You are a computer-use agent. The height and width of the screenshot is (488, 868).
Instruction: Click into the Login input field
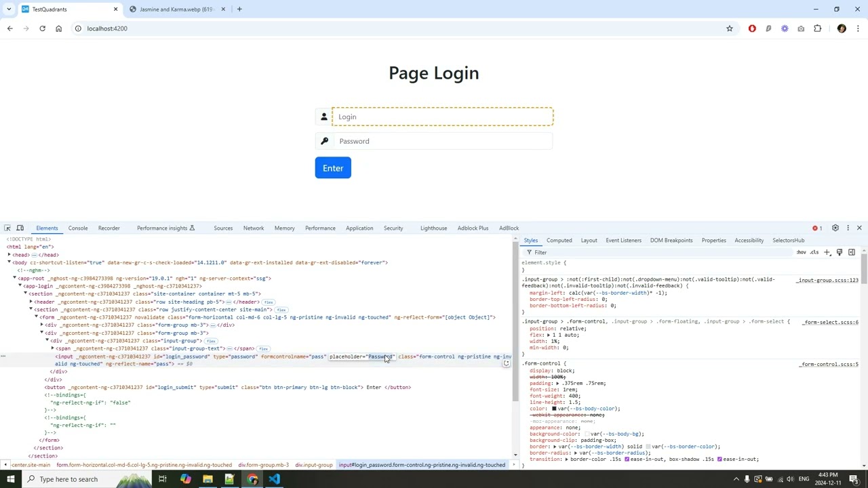442,117
